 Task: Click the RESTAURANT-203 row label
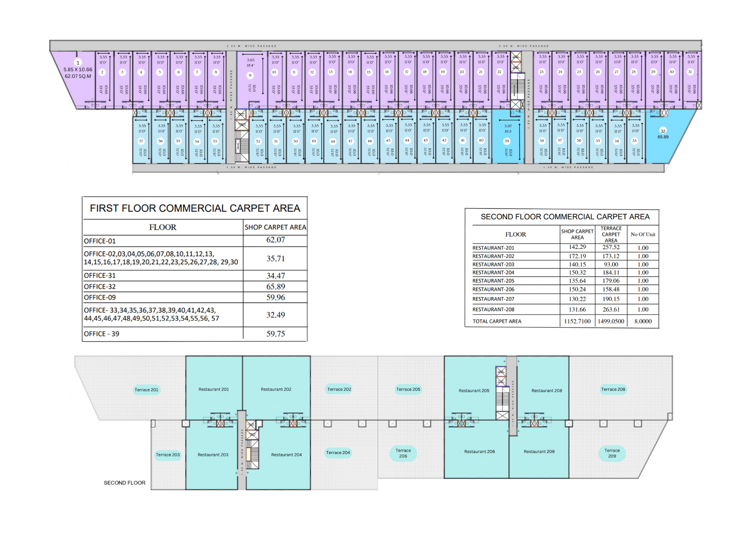(x=493, y=264)
